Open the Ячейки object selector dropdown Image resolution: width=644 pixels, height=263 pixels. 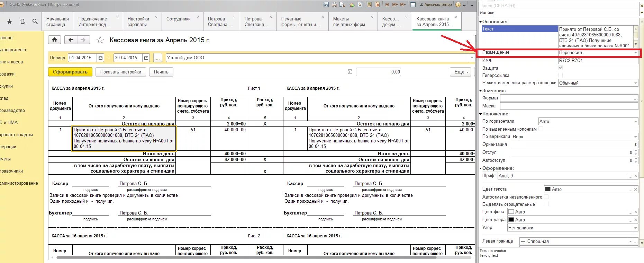(641, 13)
